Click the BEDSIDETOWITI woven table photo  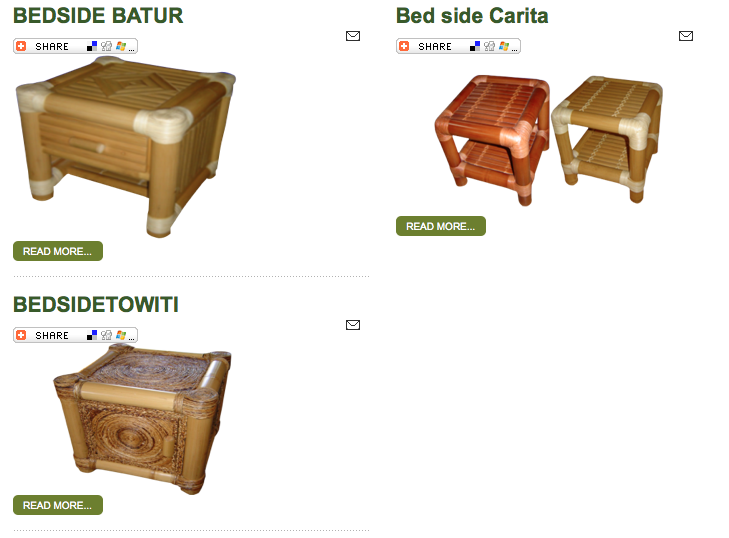142,418
